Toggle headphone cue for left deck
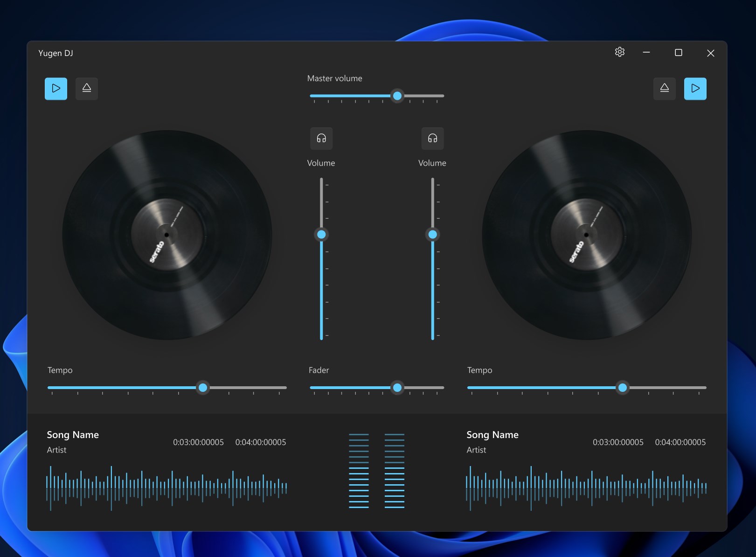The height and width of the screenshot is (557, 756). 321,139
